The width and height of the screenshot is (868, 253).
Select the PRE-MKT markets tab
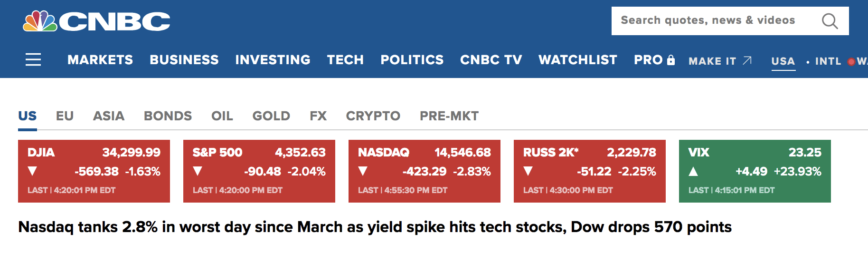(x=449, y=116)
